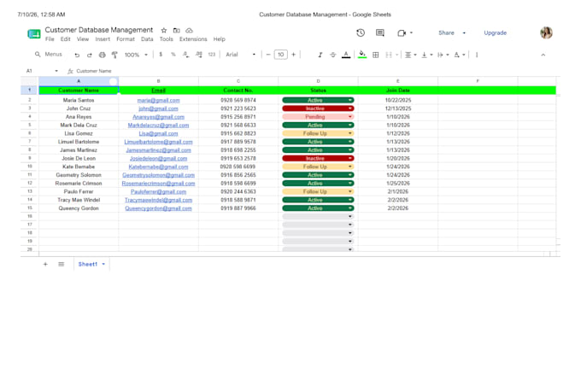The width and height of the screenshot is (581, 392).
Task: Click the user profile avatar
Action: pos(546,32)
